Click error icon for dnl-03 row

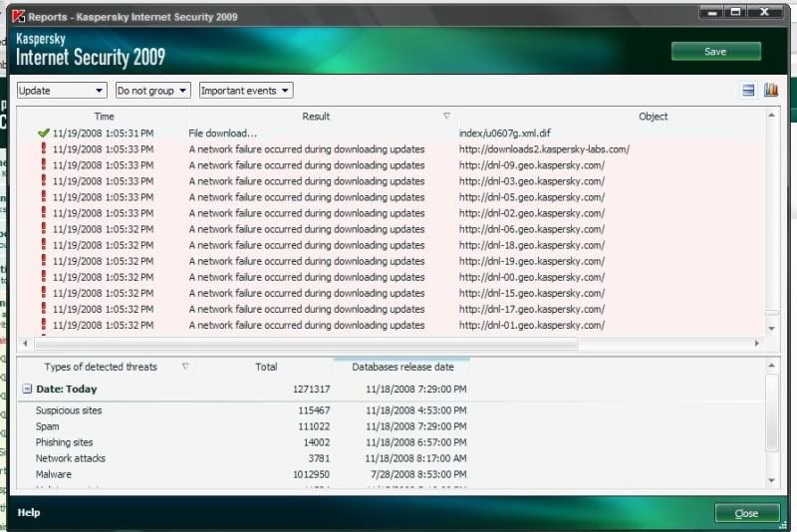coord(44,180)
